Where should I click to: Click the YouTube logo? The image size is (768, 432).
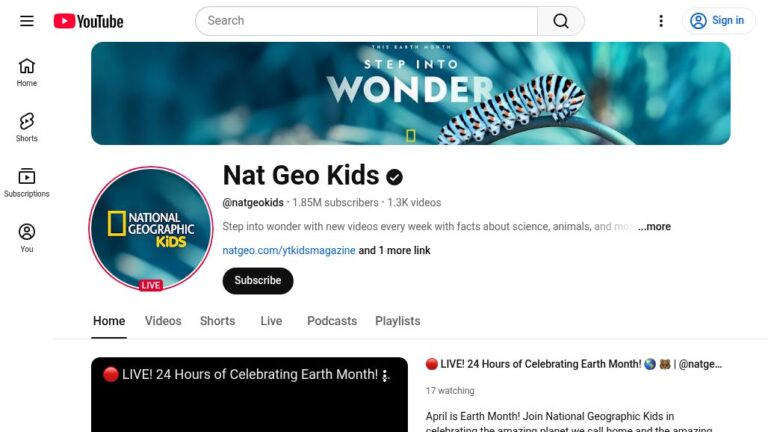pyautogui.click(x=89, y=21)
